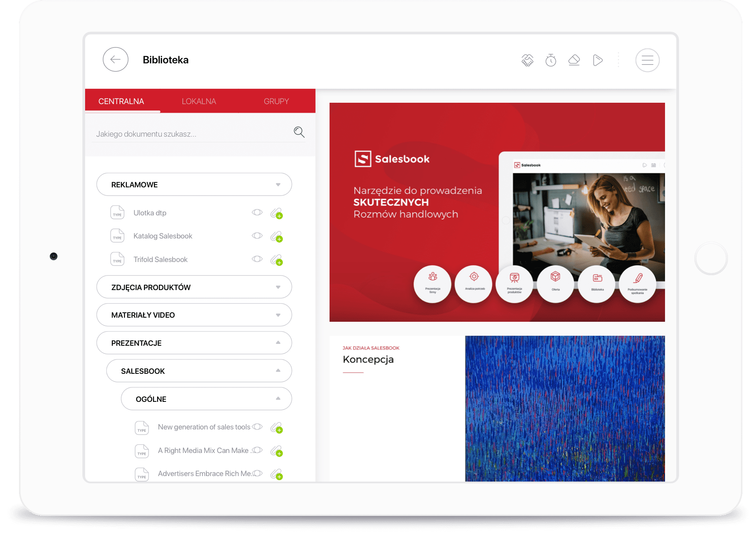
Task: Open the Koncepcja slide preview
Action: coord(497,409)
